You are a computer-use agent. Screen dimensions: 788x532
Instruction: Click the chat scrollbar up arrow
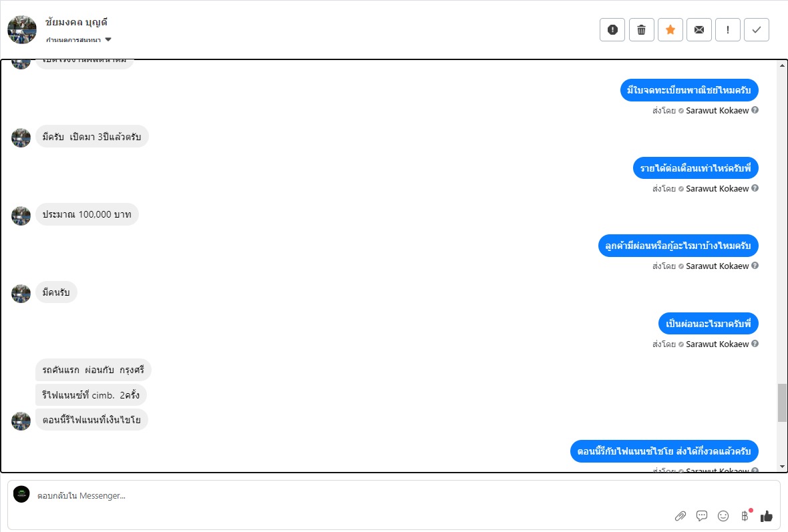[782, 65]
